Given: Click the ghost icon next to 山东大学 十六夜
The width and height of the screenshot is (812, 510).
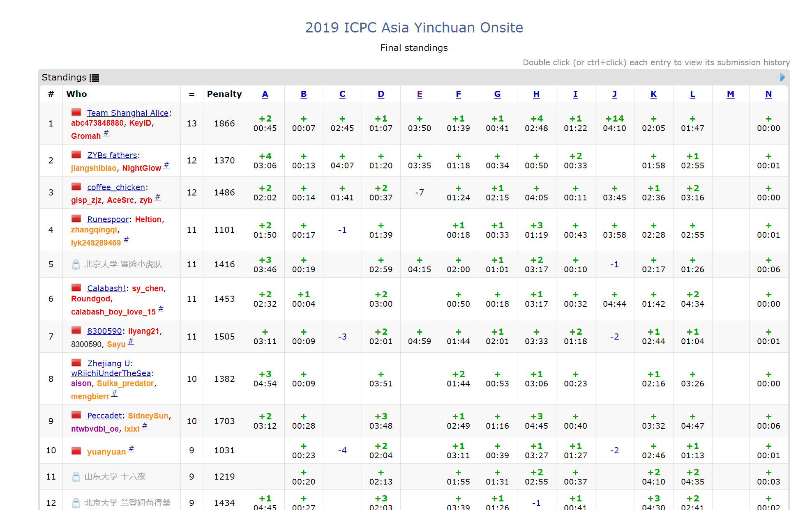Looking at the screenshot, I should [76, 477].
